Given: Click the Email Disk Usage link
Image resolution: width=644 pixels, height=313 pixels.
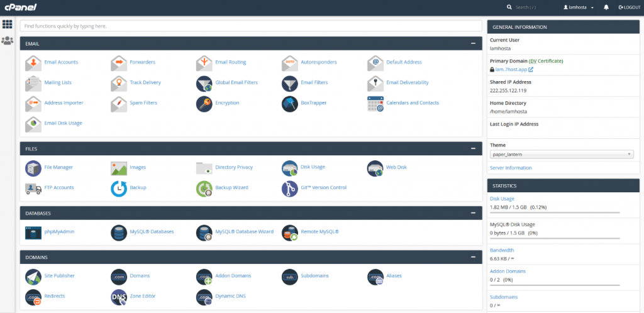Looking at the screenshot, I should pyautogui.click(x=64, y=123).
